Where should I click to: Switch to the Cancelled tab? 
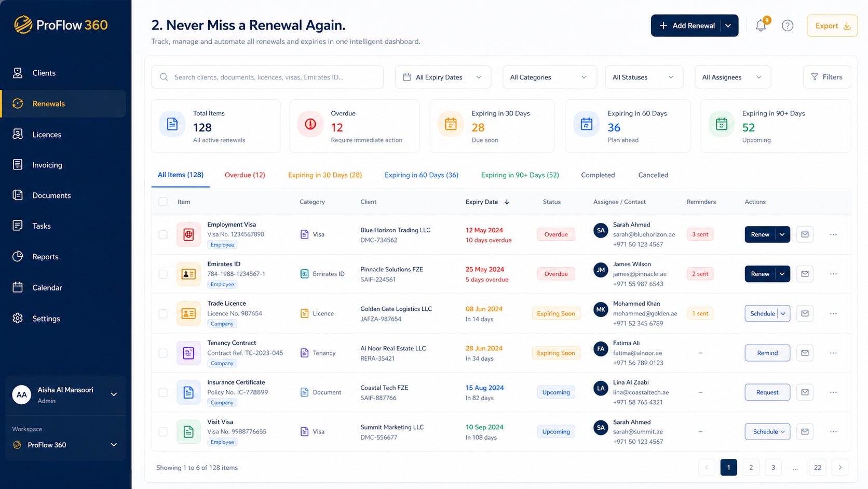(653, 175)
